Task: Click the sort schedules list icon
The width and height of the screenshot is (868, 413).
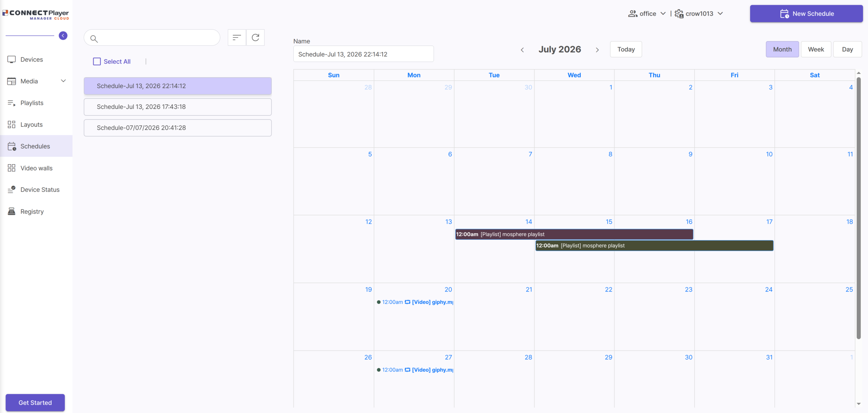Action: (x=237, y=37)
